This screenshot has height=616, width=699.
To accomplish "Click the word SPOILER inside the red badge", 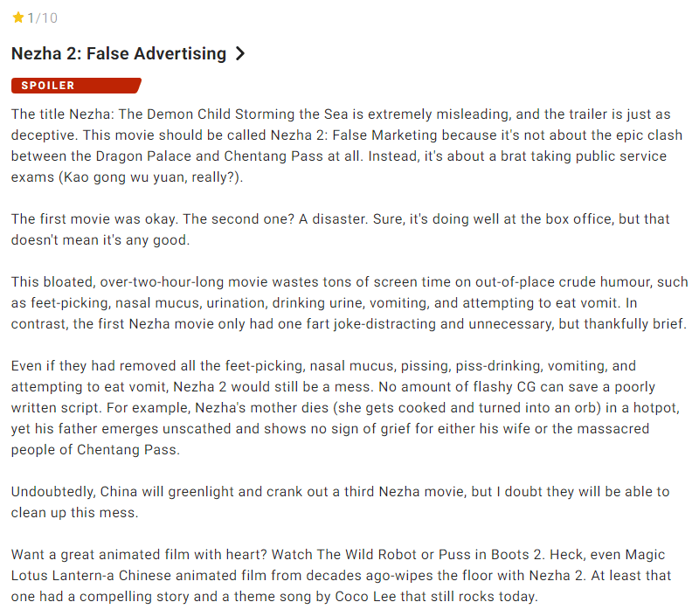I will (48, 86).
